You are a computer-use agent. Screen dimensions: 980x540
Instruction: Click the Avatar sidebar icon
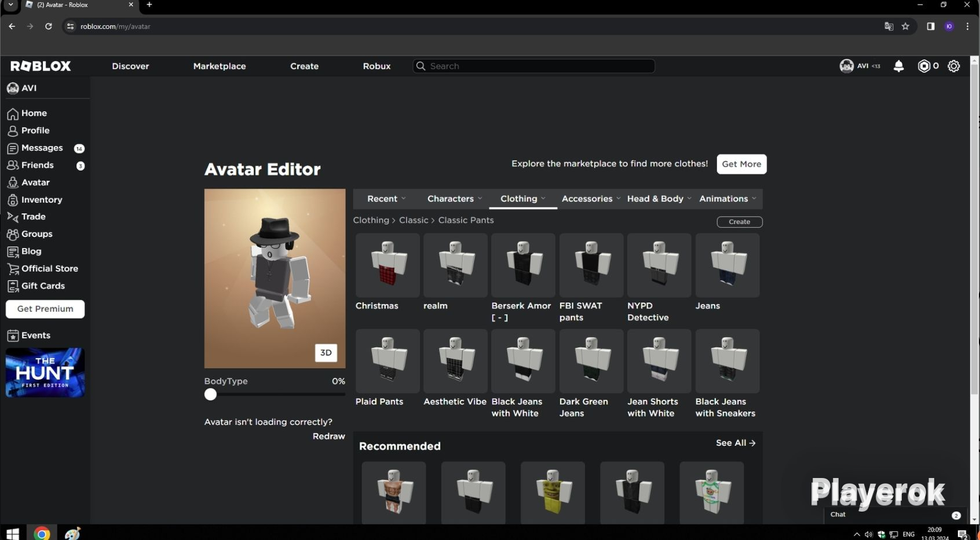coord(13,183)
